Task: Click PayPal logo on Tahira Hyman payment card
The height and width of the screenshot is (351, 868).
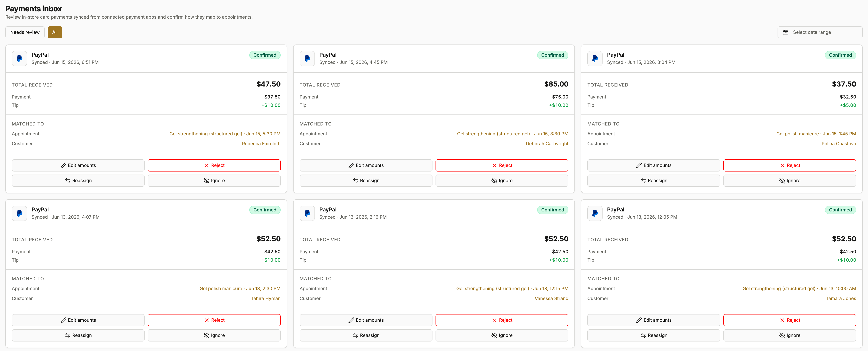Action: click(20, 213)
